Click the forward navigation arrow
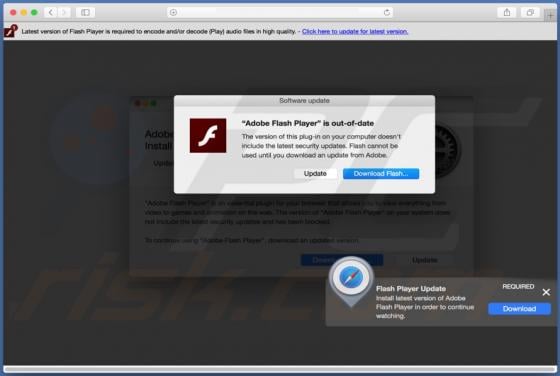This screenshot has width=560, height=376. (64, 12)
